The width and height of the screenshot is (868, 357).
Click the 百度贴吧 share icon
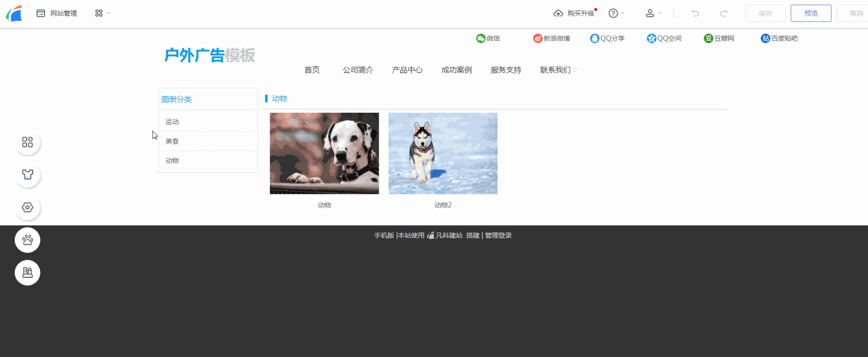click(765, 38)
